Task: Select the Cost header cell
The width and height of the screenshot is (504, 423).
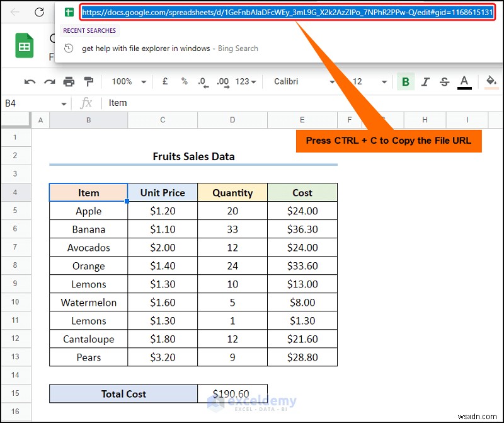Action: [x=302, y=193]
